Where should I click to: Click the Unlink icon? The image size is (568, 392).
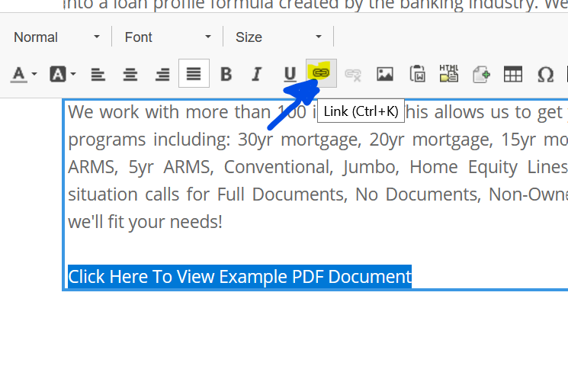(x=352, y=74)
